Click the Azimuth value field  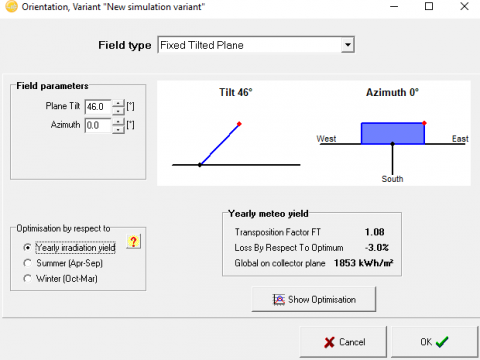(x=98, y=125)
